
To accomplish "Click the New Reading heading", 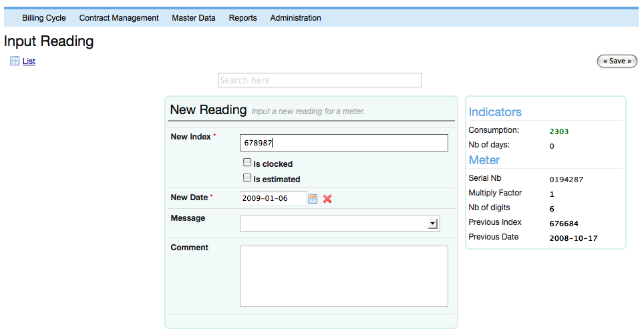I will (x=208, y=110).
